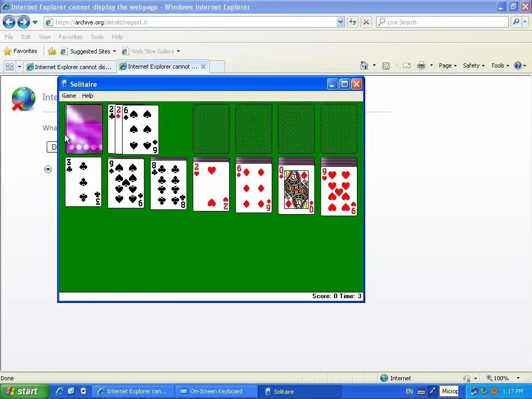Image resolution: width=532 pixels, height=399 pixels.
Task: Open the File menu in Internet Explorer
Action: [x=9, y=37]
